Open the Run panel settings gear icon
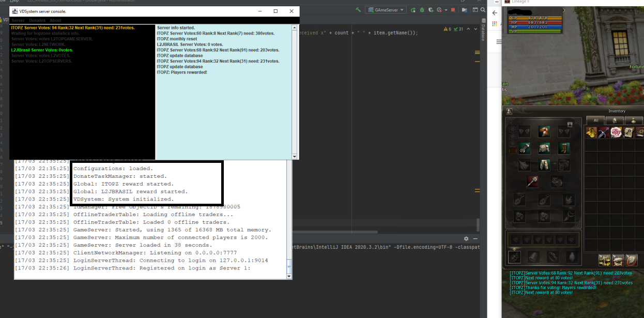Screen dimensions: 644x318 pyautogui.click(x=466, y=238)
